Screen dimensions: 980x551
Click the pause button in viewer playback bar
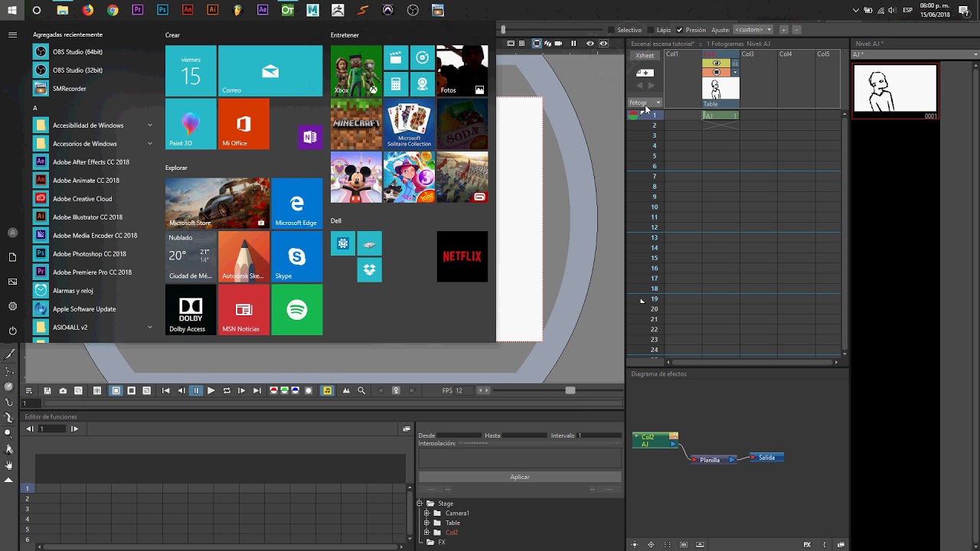pos(196,390)
